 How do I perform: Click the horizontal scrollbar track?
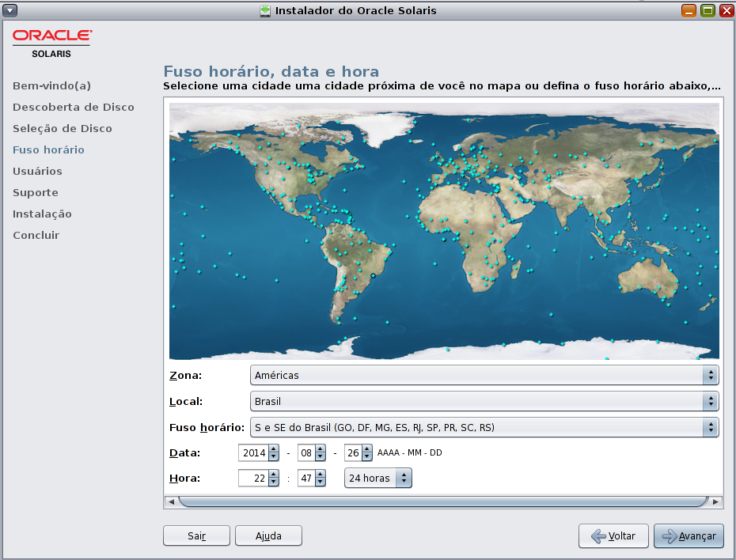(442, 501)
